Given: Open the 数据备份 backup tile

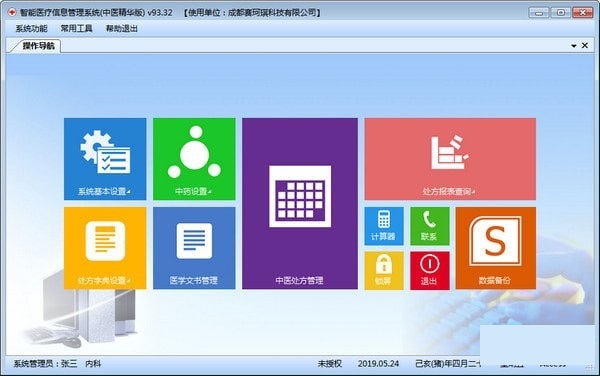Looking at the screenshot, I should (x=496, y=248).
